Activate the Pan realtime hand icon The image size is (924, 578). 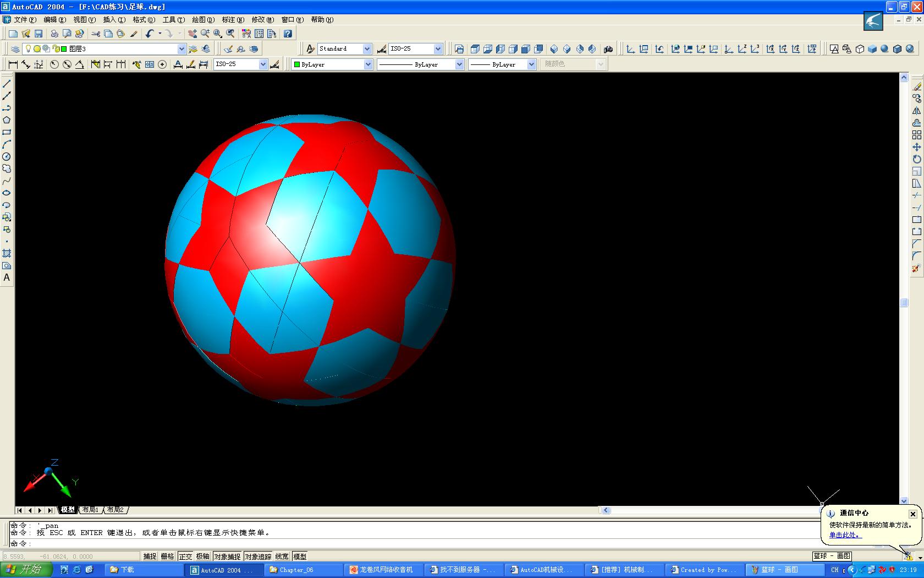click(193, 34)
